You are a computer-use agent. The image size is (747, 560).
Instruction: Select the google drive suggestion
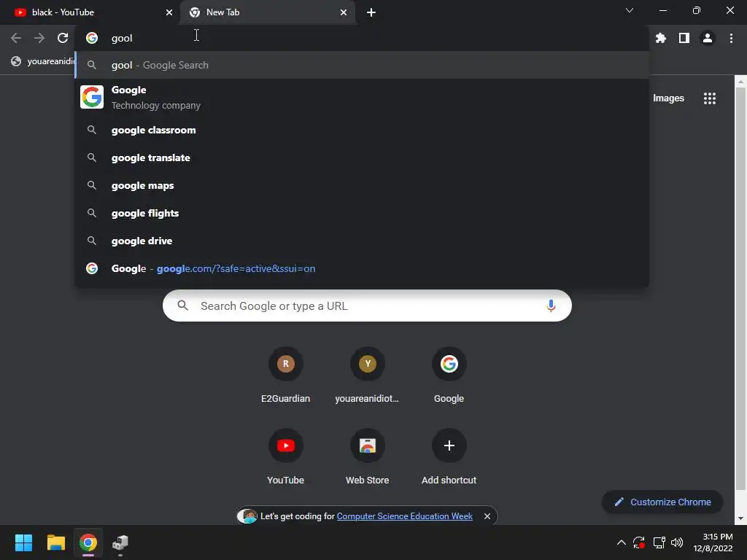[x=362, y=241]
